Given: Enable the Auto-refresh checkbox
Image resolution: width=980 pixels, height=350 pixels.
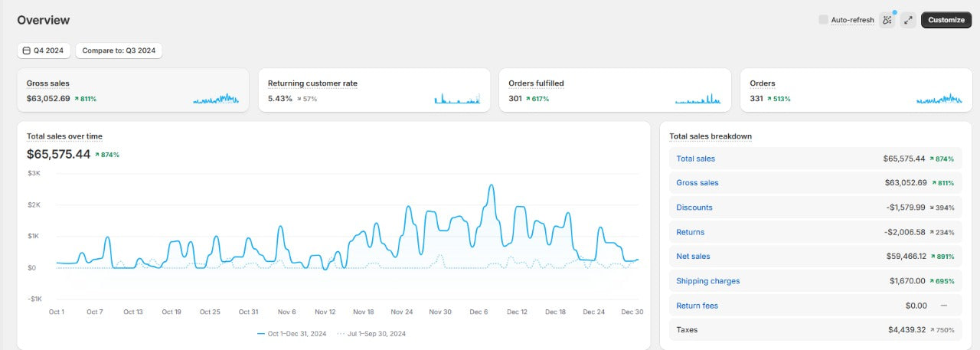Looking at the screenshot, I should pos(824,20).
